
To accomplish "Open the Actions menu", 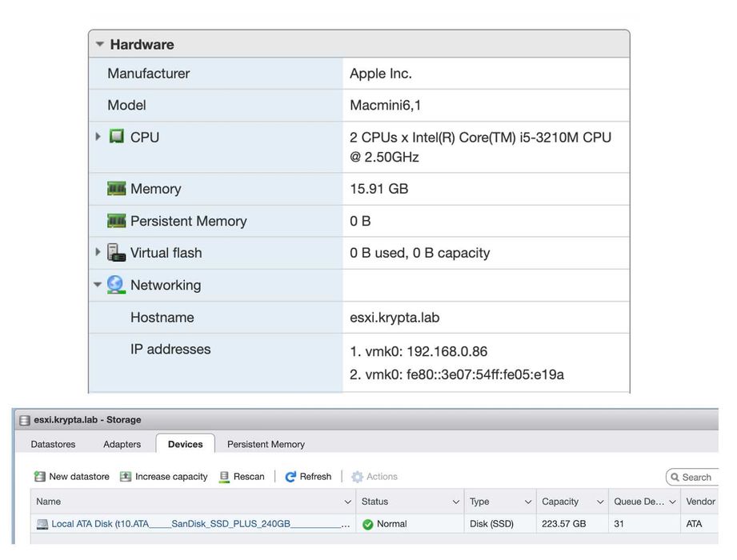I will (375, 476).
